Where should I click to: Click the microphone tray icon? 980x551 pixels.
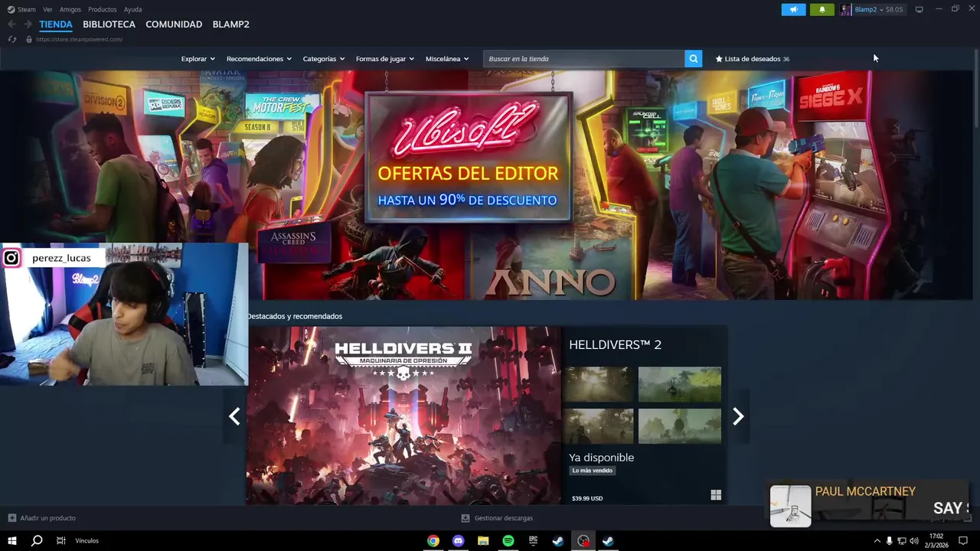(890, 541)
